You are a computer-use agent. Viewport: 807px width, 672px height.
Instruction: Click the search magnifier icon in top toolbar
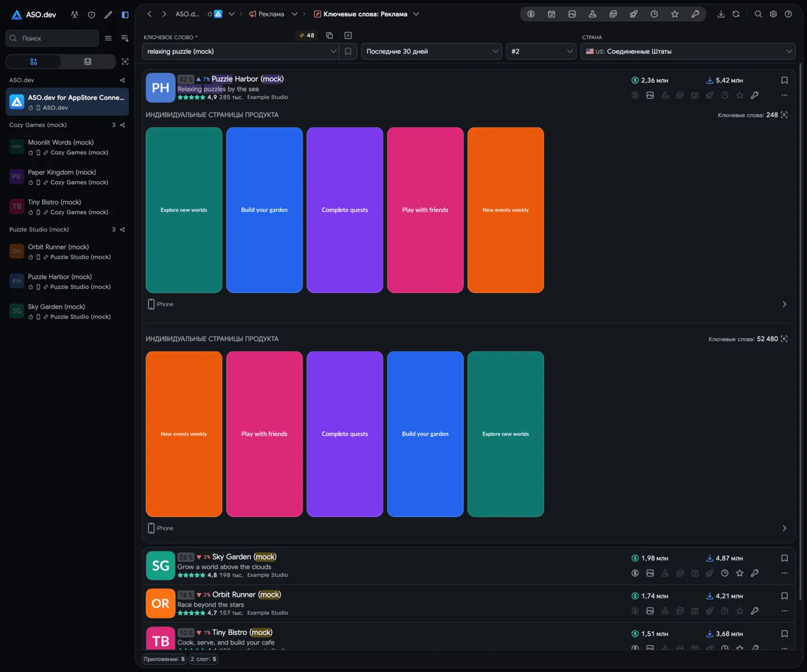pyautogui.click(x=758, y=14)
